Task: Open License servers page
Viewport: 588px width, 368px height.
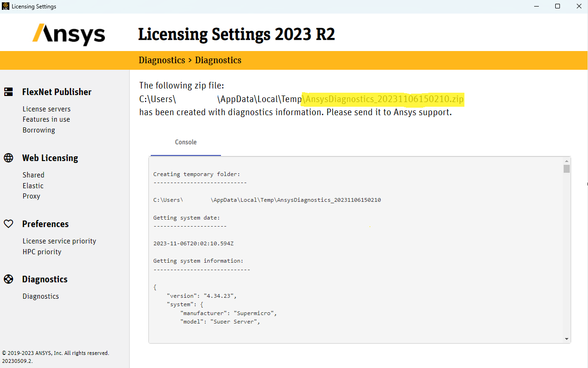Action: tap(46, 109)
